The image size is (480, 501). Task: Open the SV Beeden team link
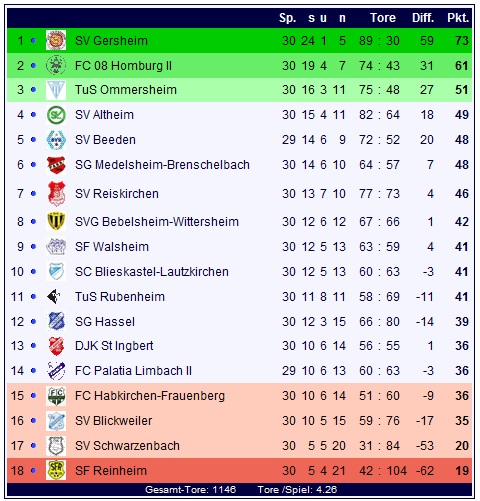tap(105, 140)
